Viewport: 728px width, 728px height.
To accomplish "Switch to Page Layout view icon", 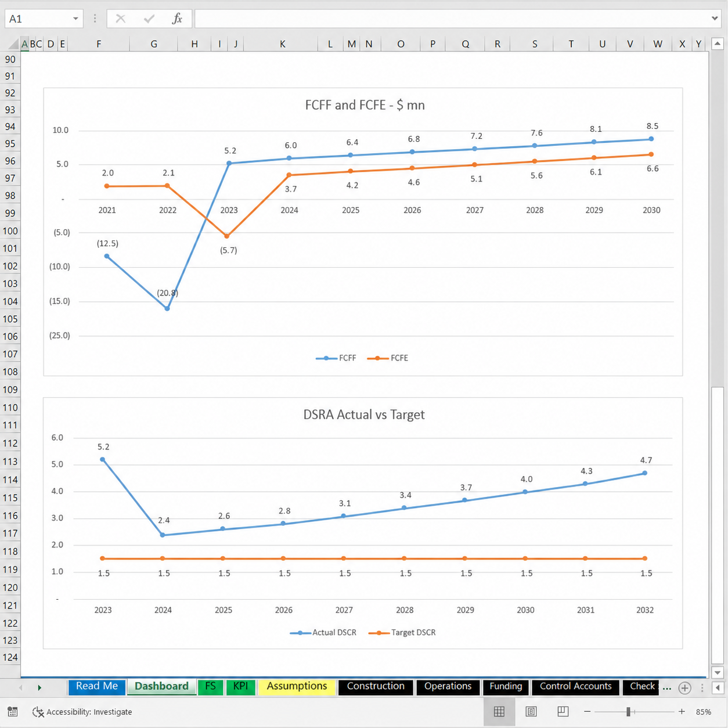I will tap(531, 711).
